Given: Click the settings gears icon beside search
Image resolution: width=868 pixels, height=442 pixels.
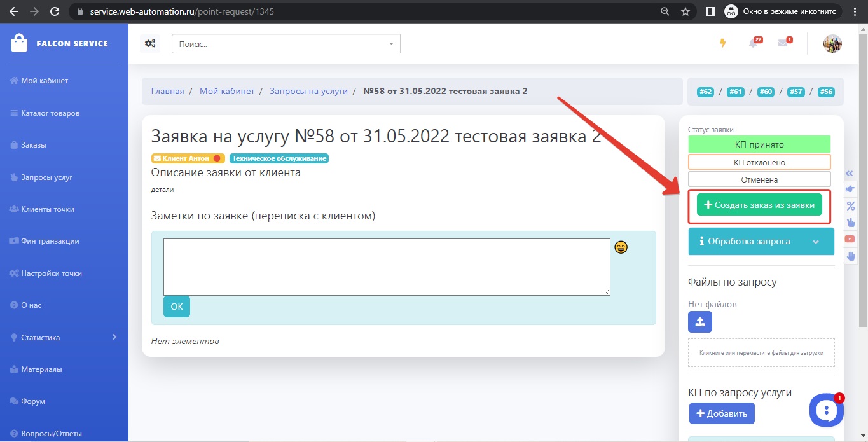Looking at the screenshot, I should (x=150, y=43).
